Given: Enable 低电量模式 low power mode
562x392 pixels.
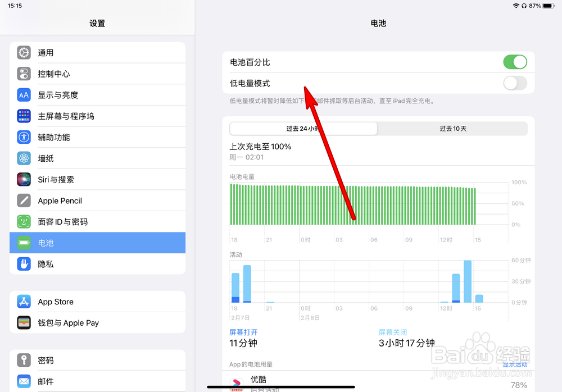Looking at the screenshot, I should pyautogui.click(x=515, y=83).
